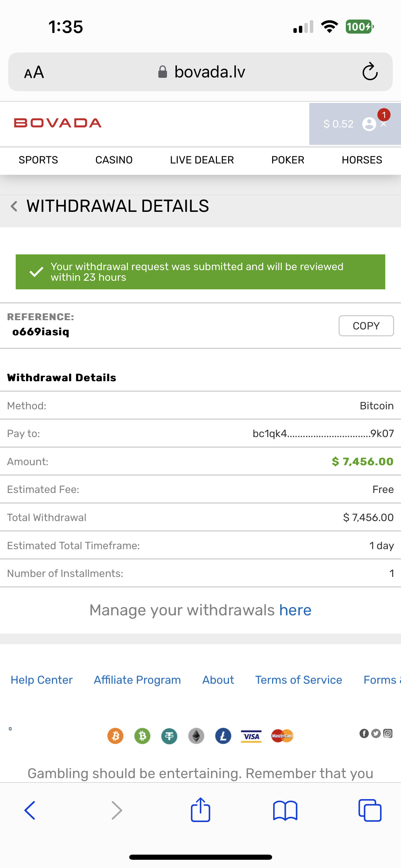Image resolution: width=401 pixels, height=868 pixels.
Task: Tap the Litecoin payment icon
Action: (x=223, y=736)
